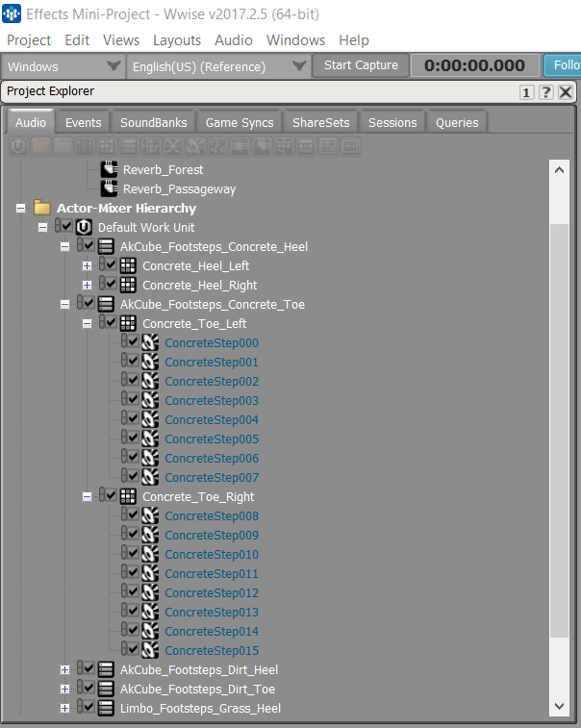Expand the Concrete_Heel_Left container
Viewport: 581px width, 728px height.
point(87,266)
